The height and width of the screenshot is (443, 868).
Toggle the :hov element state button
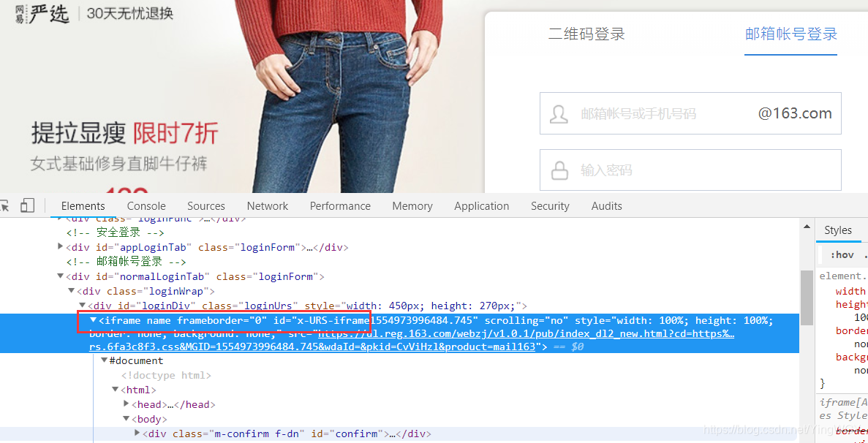click(842, 255)
